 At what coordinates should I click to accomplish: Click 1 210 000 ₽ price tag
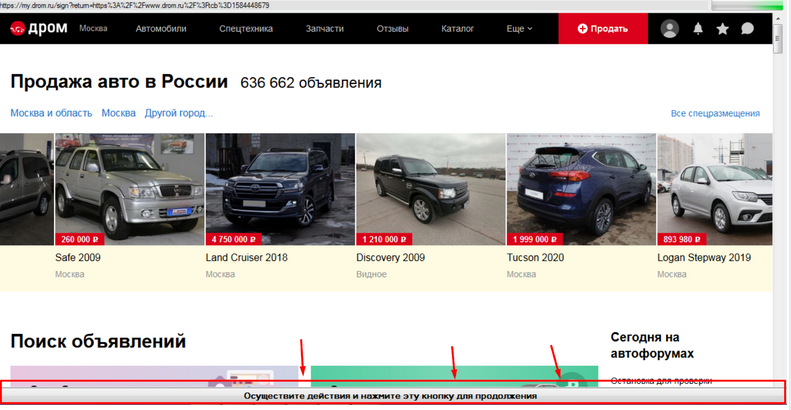(x=384, y=239)
